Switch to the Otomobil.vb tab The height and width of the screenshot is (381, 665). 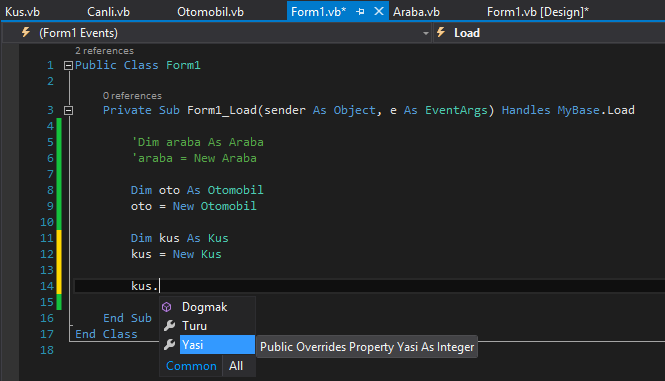(210, 12)
